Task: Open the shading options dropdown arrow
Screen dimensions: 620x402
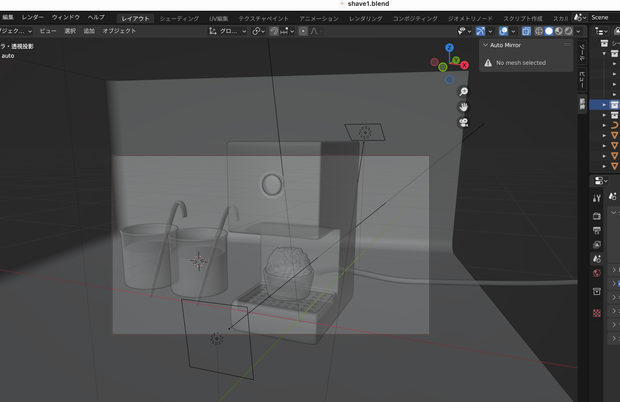Action: point(578,31)
